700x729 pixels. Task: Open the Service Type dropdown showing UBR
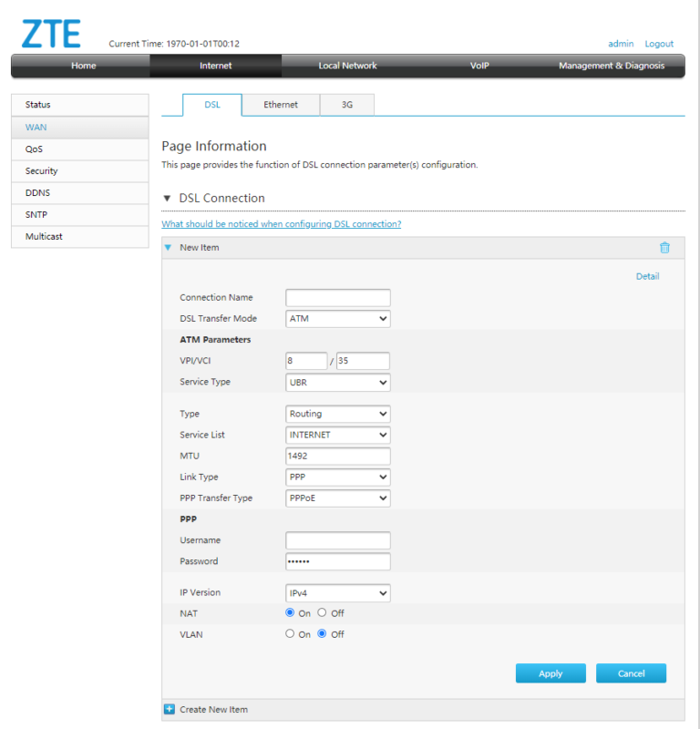tap(337, 382)
